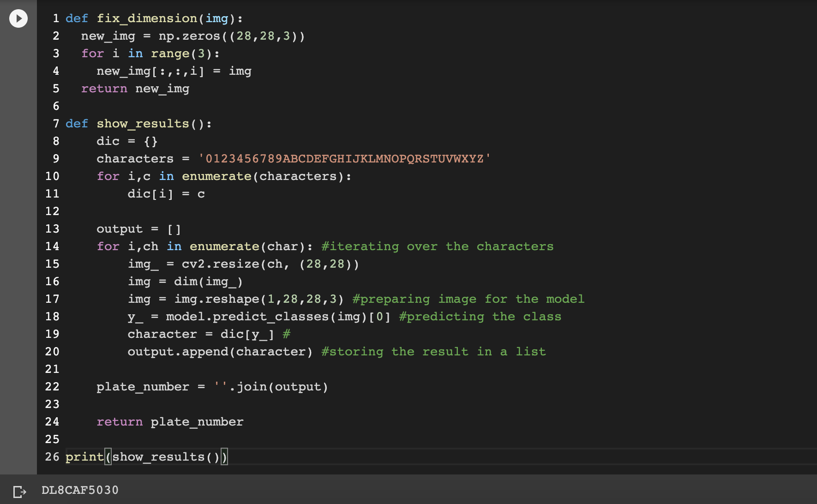817x504 pixels.
Task: Click line number 13 in gutter
Action: coord(52,229)
